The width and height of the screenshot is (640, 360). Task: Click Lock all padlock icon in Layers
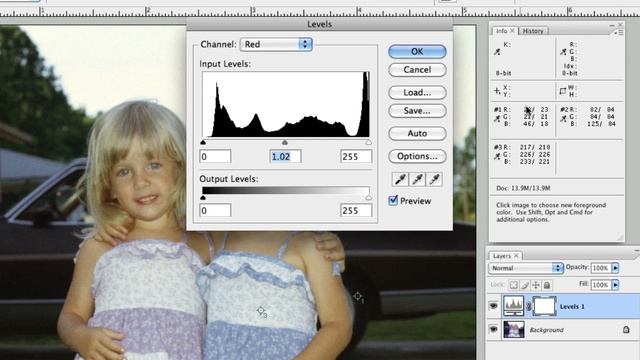click(547, 285)
